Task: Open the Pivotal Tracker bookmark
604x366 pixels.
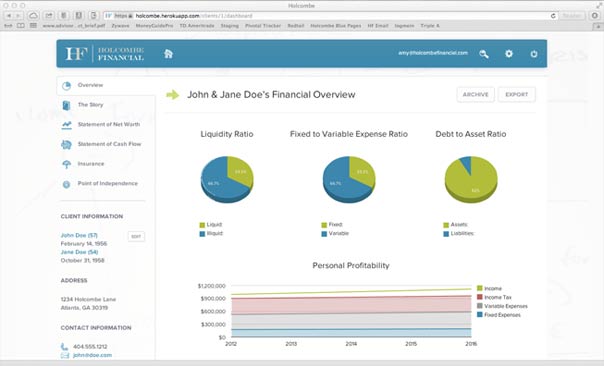Action: pyautogui.click(x=263, y=26)
